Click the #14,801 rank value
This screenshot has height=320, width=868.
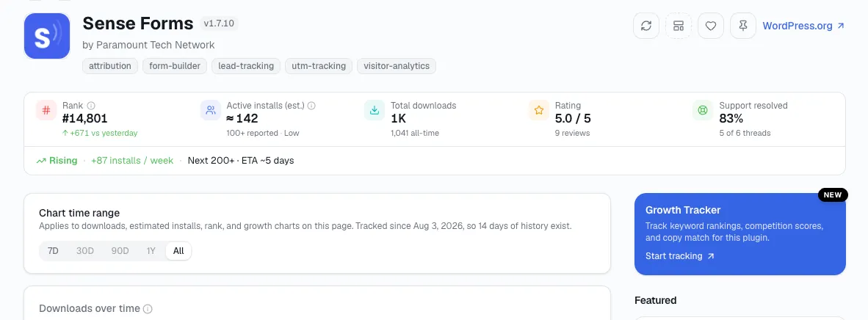(84, 118)
